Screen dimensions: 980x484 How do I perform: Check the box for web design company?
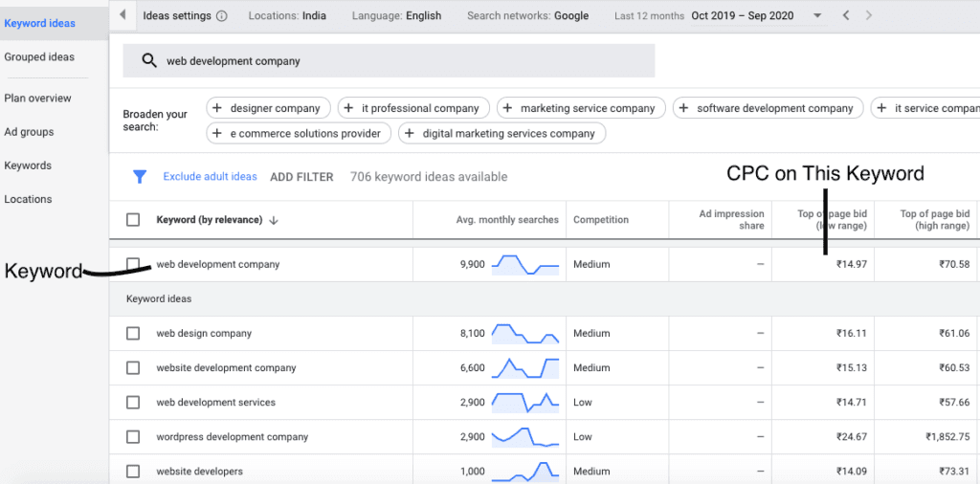[133, 333]
